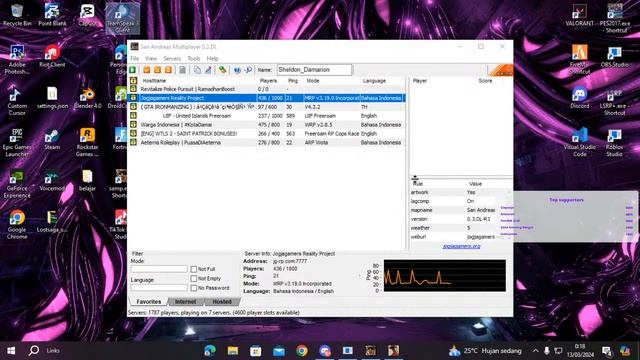Click the taskbar weather widget
Viewport: 640px width, 360px height.
(x=485, y=351)
